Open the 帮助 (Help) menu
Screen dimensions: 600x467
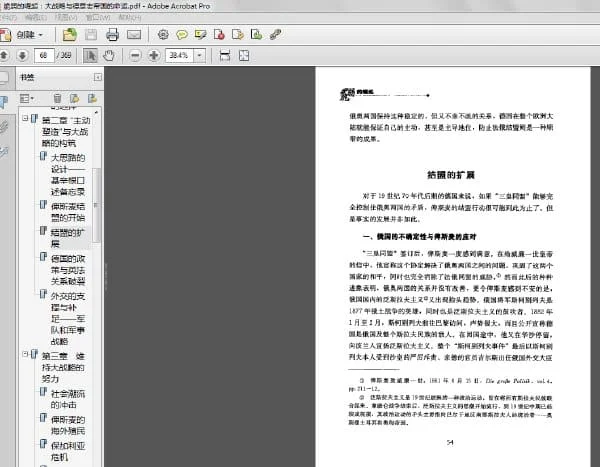(x=129, y=18)
